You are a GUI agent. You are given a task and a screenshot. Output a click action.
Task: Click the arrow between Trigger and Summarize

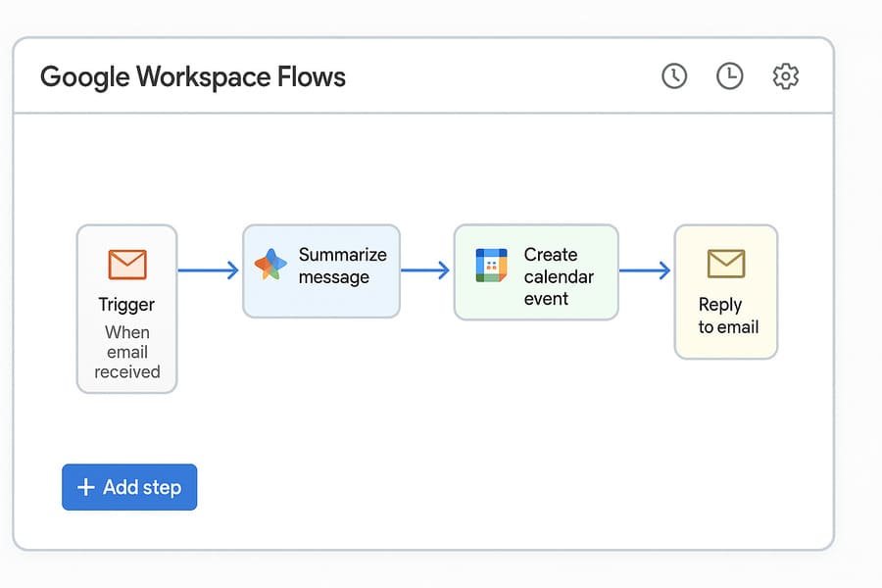209,270
